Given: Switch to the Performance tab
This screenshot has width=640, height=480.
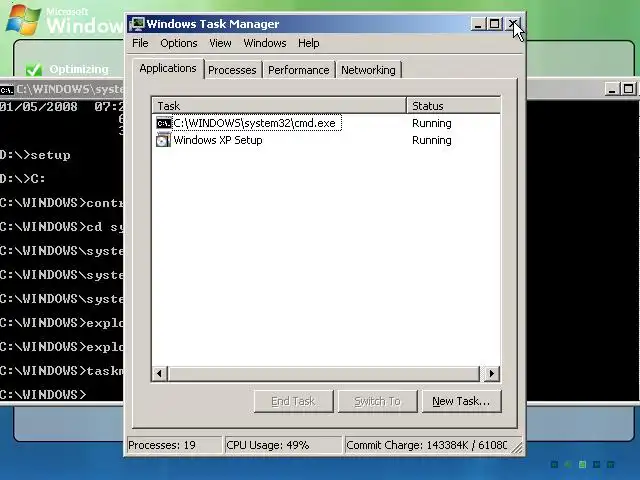Looking at the screenshot, I should 298,70.
